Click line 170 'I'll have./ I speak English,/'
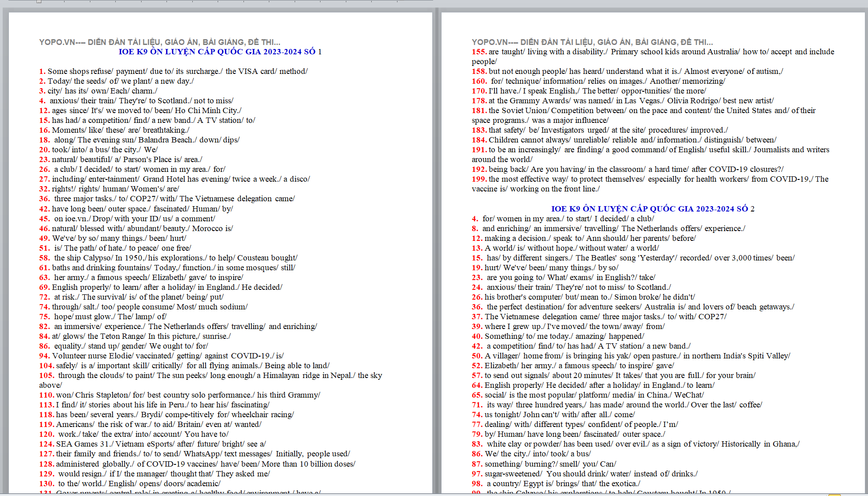Screen dimensions: 868x496 (x=589, y=91)
